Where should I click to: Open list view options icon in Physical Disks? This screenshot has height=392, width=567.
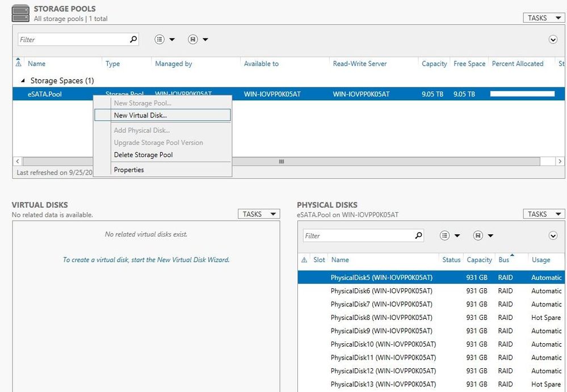pos(444,235)
